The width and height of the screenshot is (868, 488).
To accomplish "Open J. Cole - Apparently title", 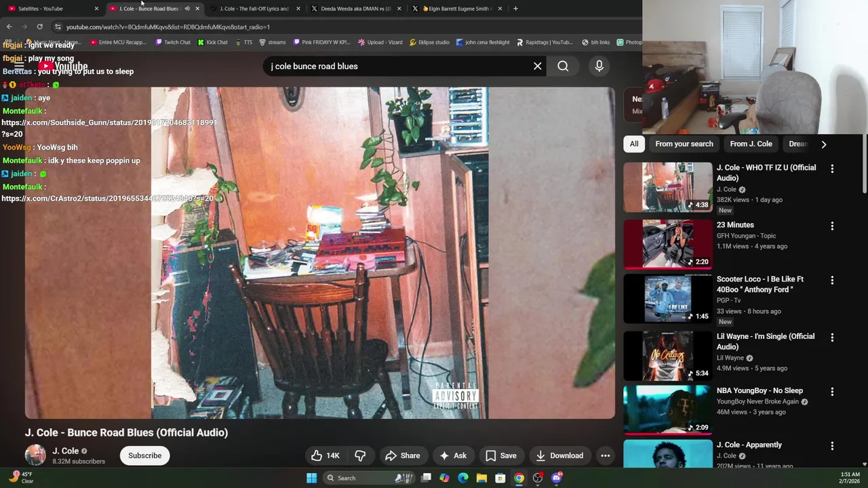I will [x=749, y=445].
